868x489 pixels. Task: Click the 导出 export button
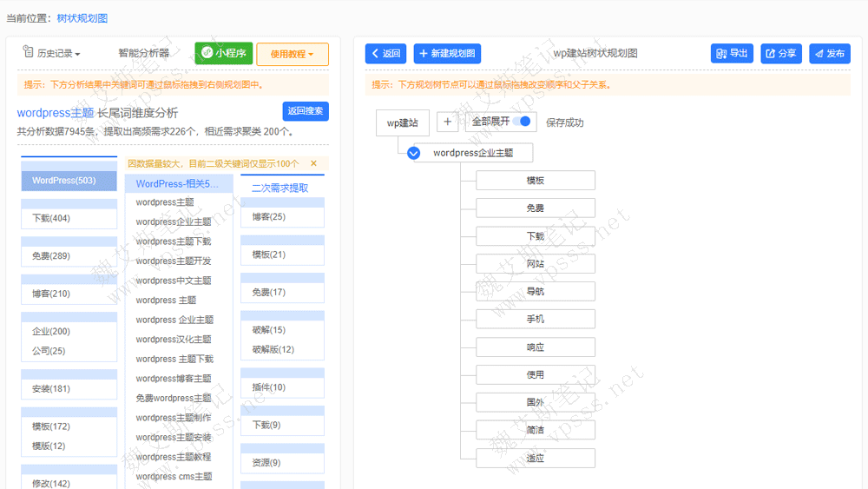(x=732, y=54)
